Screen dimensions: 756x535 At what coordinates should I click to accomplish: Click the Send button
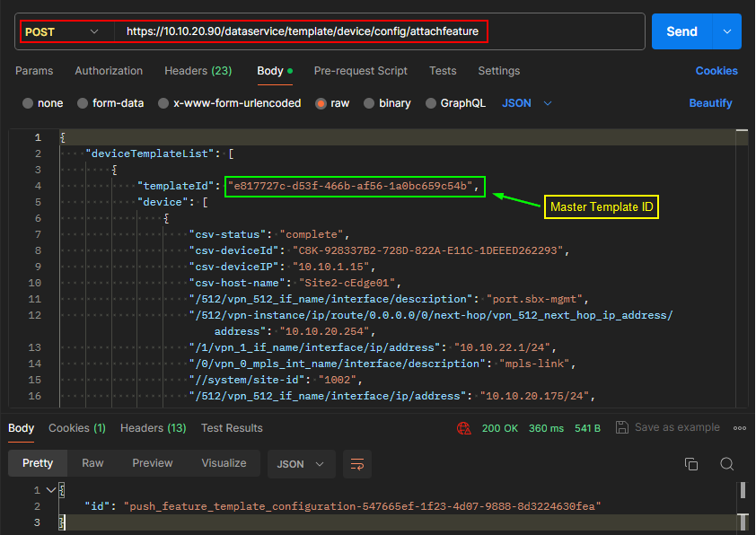click(681, 31)
